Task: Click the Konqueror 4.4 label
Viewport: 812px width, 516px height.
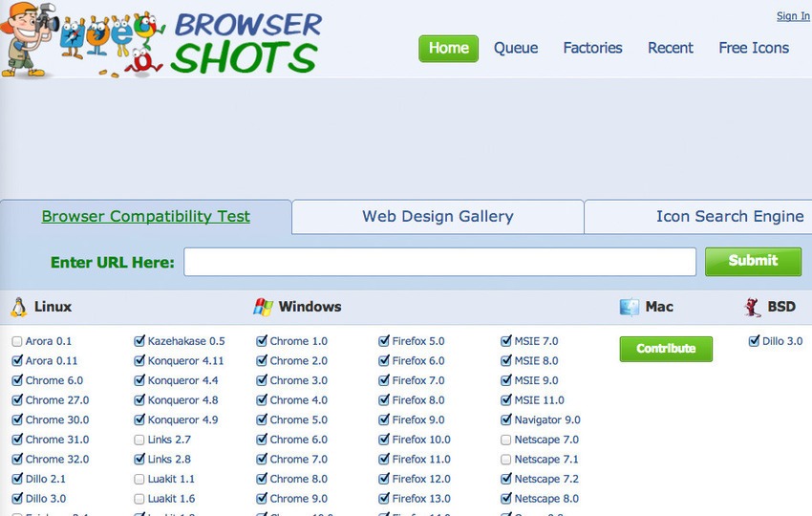Action: tap(182, 380)
